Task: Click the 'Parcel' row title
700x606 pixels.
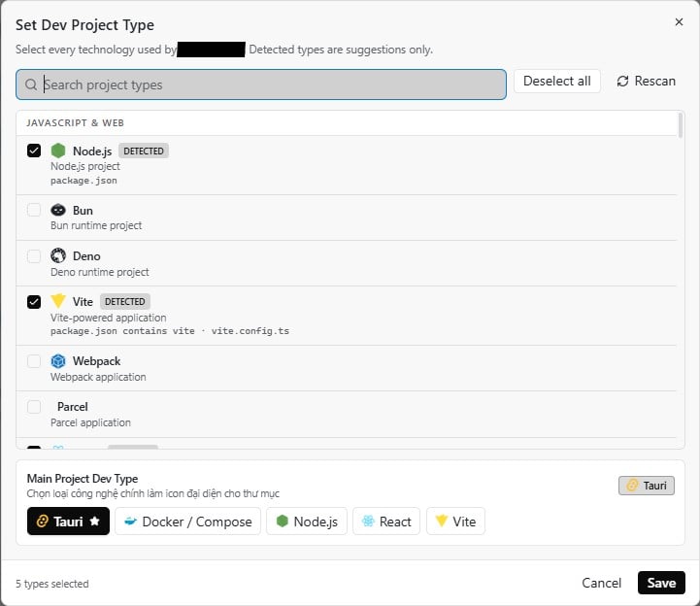Action: tap(72, 407)
